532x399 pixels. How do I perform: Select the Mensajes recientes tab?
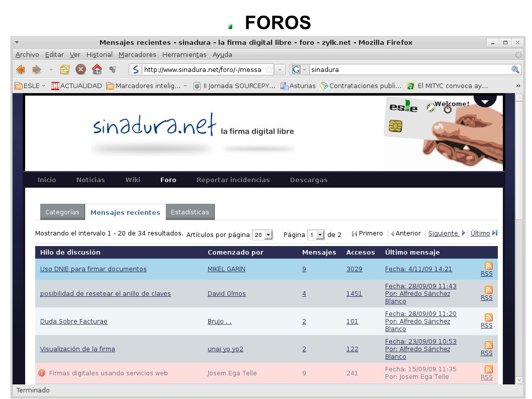coord(125,212)
